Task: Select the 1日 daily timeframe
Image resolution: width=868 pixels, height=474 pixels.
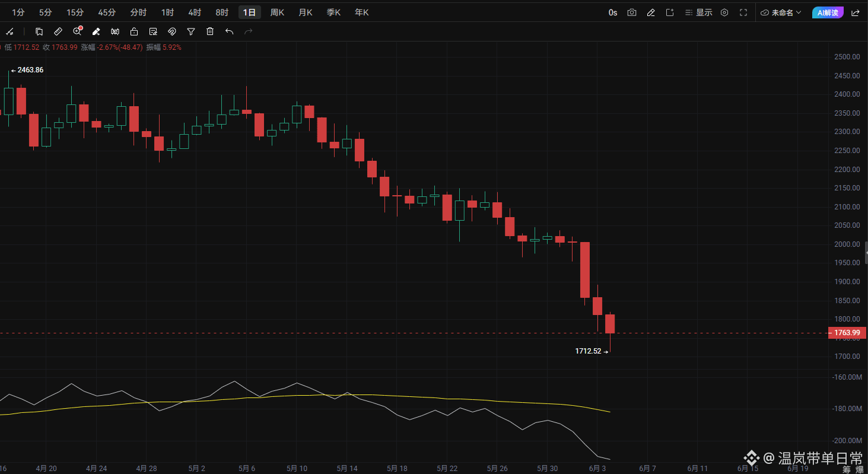Action: 250,12
